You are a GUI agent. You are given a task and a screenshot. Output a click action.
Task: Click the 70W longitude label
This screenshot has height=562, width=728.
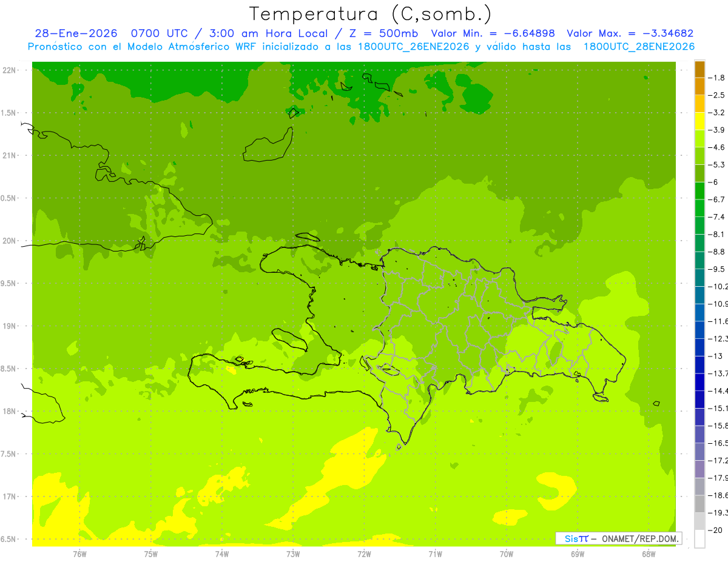pos(507,554)
